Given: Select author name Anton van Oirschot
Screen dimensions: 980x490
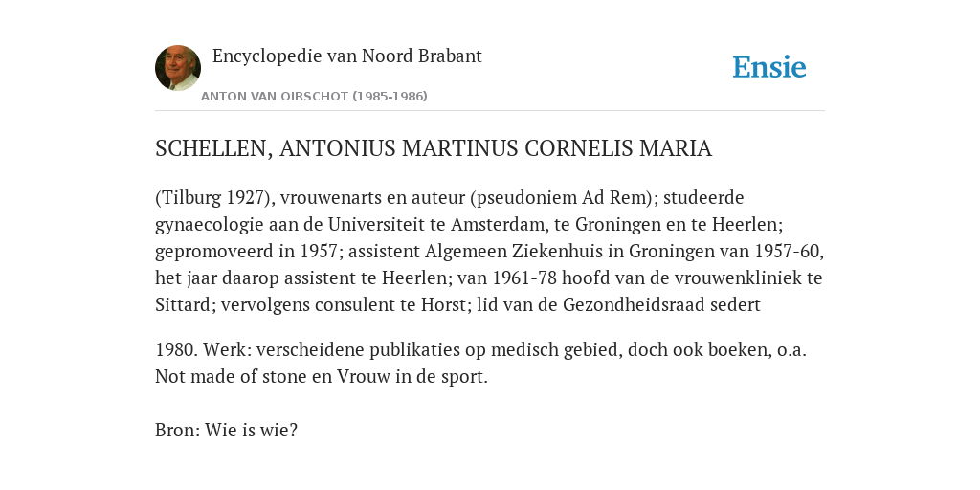Looking at the screenshot, I should [x=275, y=97].
